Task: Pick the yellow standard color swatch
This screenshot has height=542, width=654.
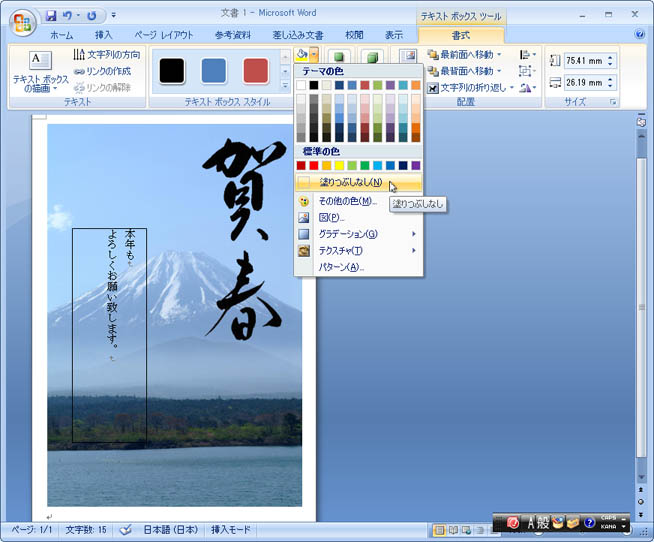Action: click(x=340, y=165)
